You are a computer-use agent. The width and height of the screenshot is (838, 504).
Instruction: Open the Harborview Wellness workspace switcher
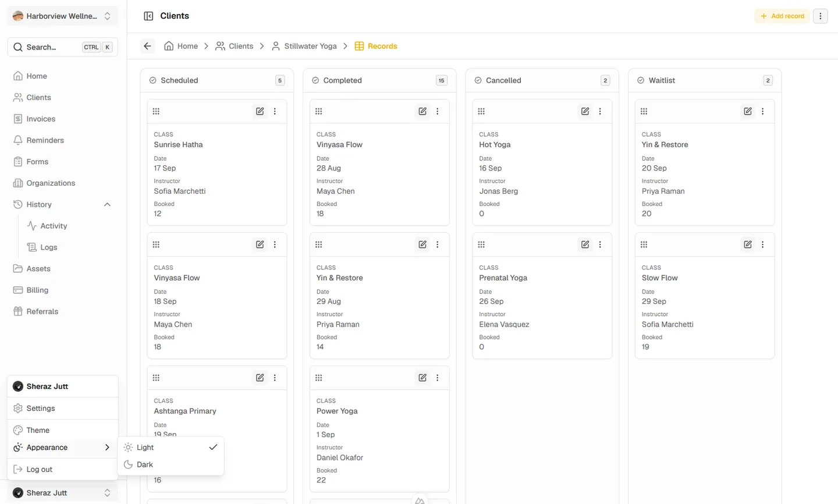[62, 16]
